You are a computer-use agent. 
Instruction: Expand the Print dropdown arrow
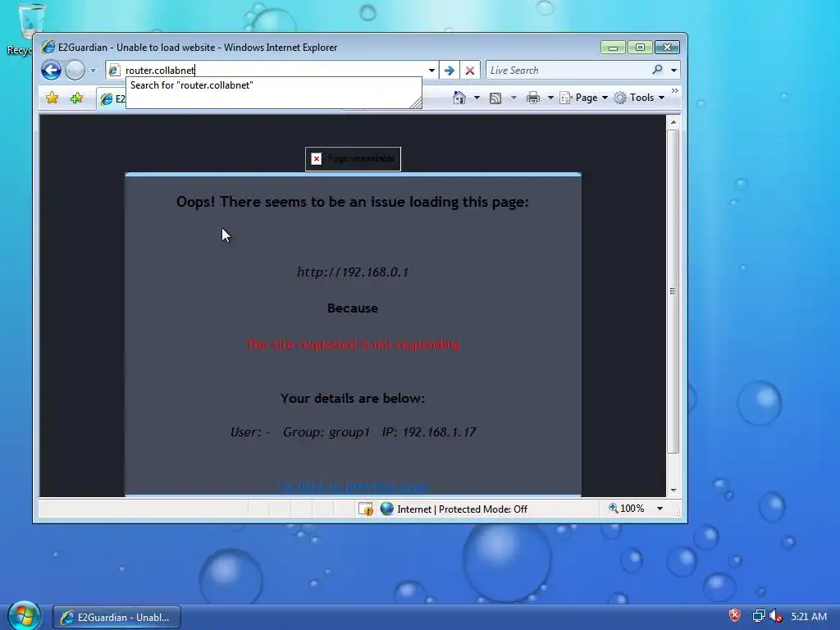click(x=550, y=98)
